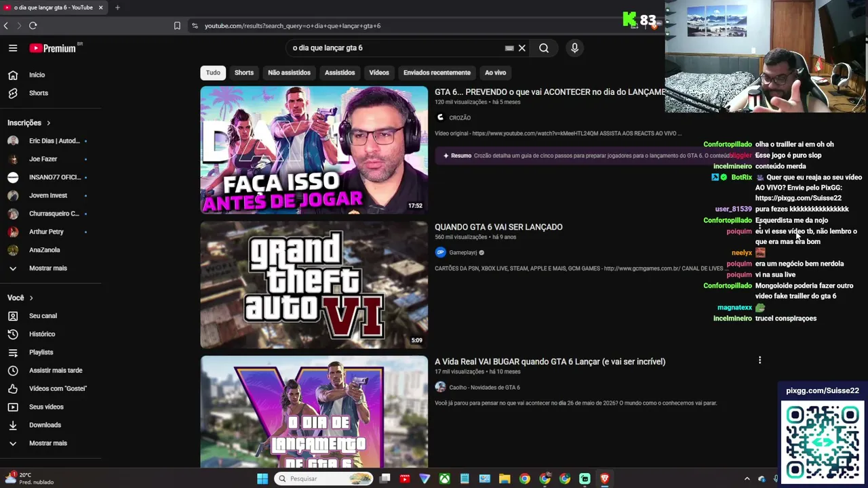The height and width of the screenshot is (488, 868).
Task: Filter results by Assistidos
Action: [340, 73]
